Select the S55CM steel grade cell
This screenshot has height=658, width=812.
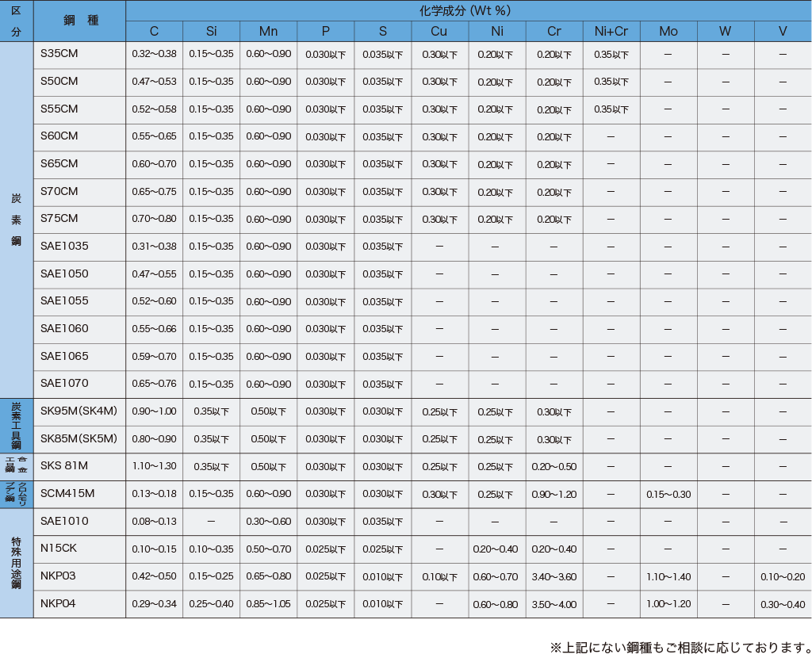tap(80, 109)
